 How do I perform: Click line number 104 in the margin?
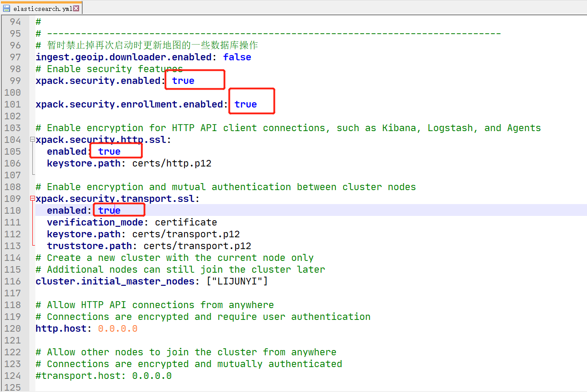coord(13,140)
